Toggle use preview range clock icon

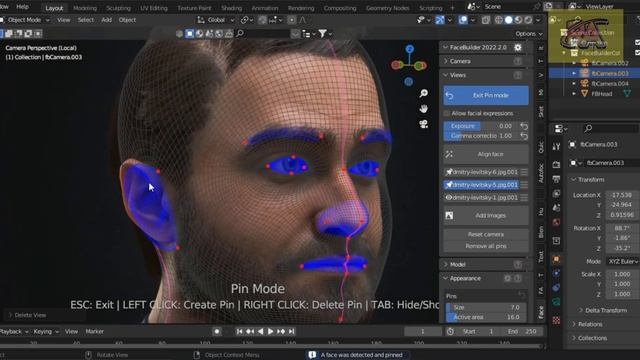(x=450, y=331)
